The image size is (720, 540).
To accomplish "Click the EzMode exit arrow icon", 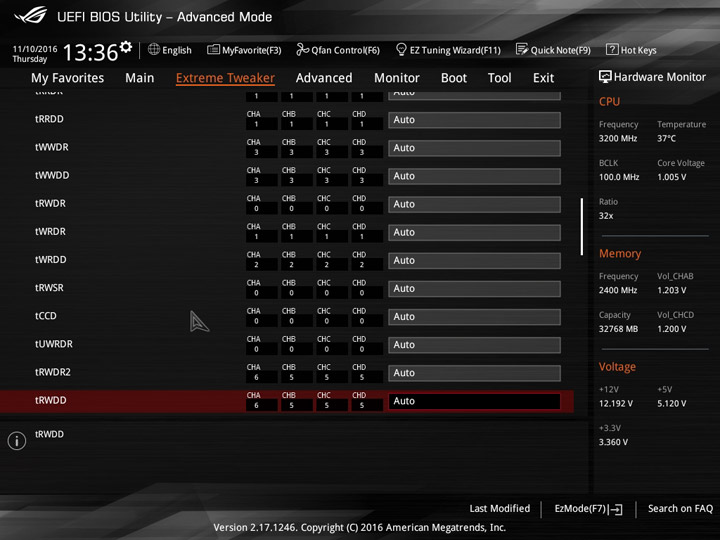I will (x=616, y=509).
